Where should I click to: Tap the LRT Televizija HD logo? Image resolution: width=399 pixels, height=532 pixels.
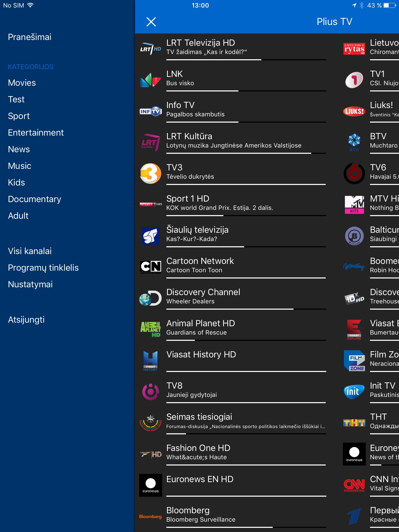click(x=151, y=49)
